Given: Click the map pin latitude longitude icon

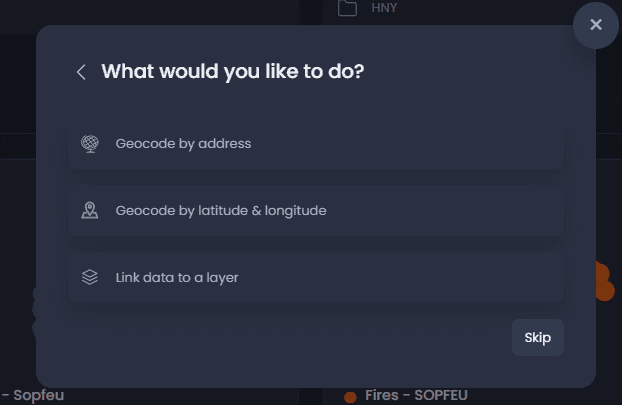Looking at the screenshot, I should pos(90,211).
